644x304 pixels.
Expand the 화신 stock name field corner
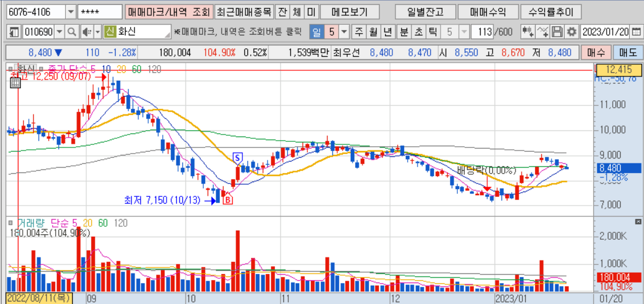click(168, 34)
